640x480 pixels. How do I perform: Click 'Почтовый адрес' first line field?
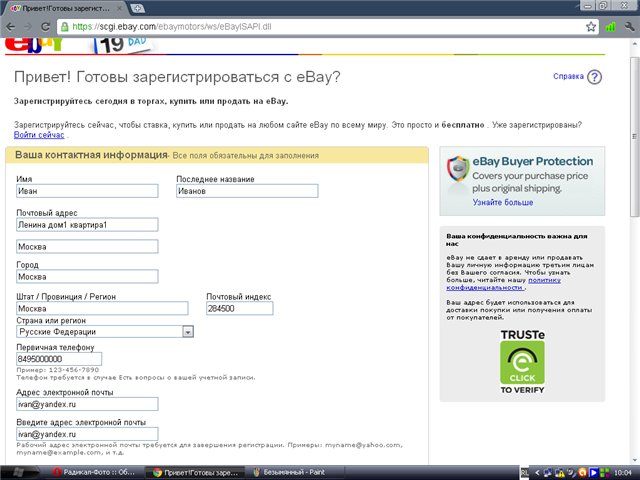87,225
